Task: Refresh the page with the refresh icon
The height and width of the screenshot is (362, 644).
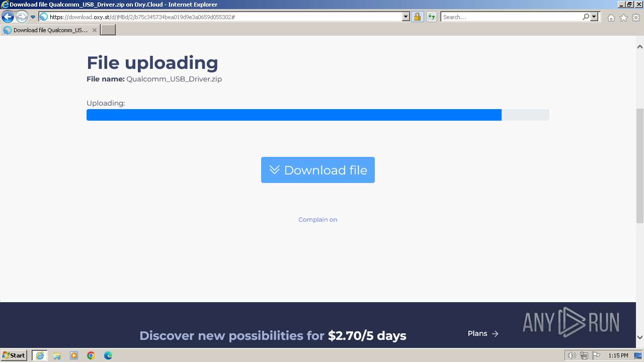Action: coord(432,17)
